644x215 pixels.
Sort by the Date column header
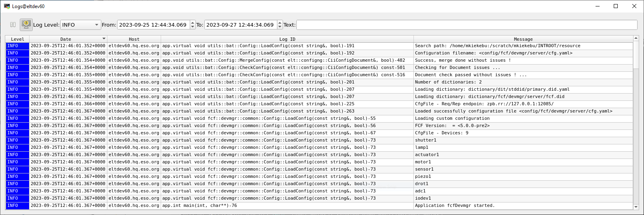(x=66, y=39)
